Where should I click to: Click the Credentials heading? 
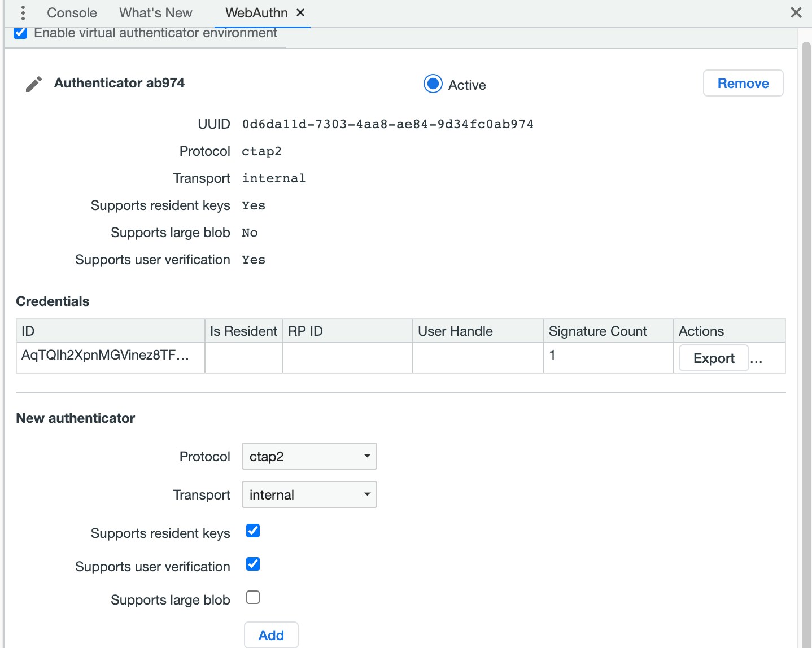(53, 301)
